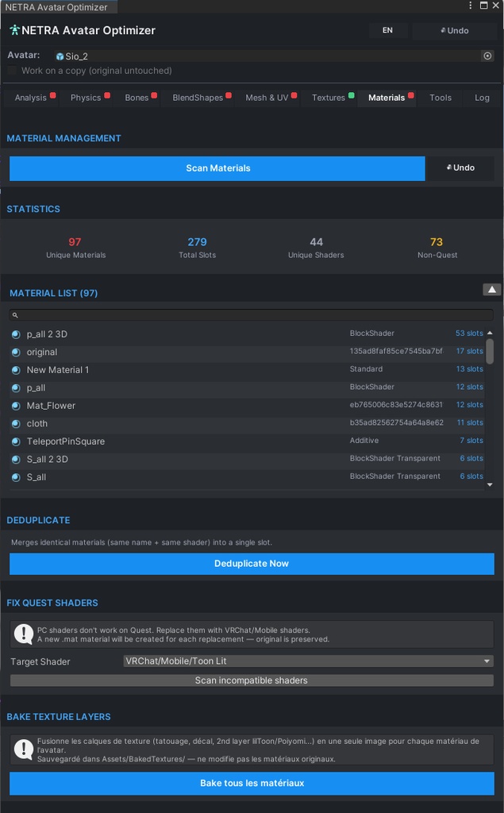This screenshot has width=504, height=813.
Task: Click Bake tous les matériaux button
Action: coord(252,783)
